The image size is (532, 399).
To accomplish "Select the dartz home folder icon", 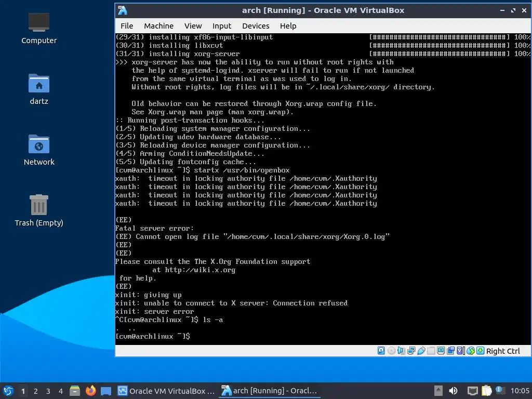I will [38, 89].
